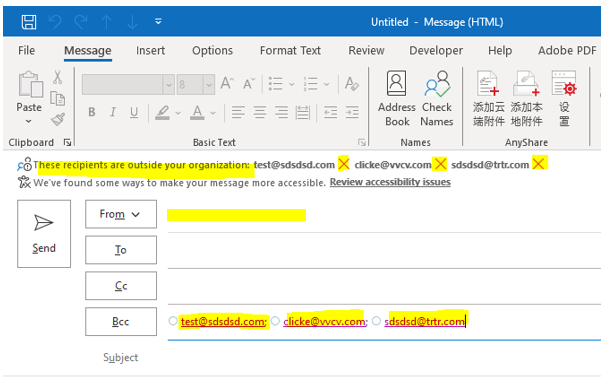Switch to the Developer tab
This screenshot has height=387, width=603.
(x=436, y=50)
